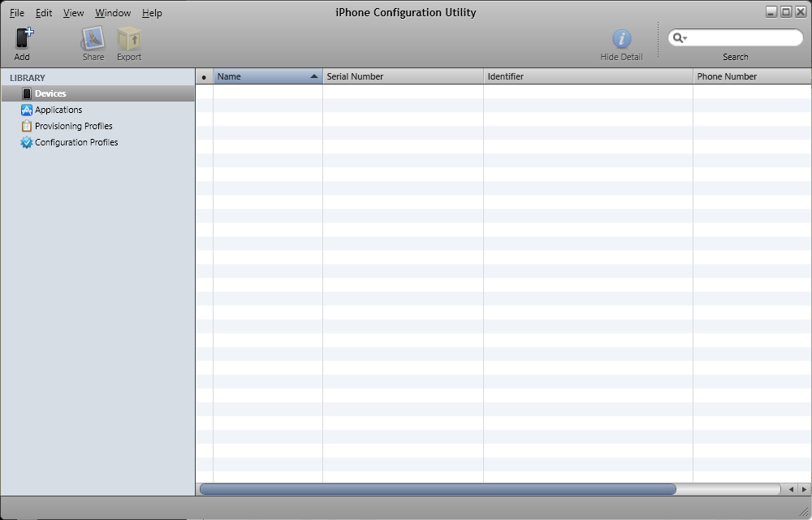This screenshot has height=520, width=812.
Task: Open the Window menu
Action: (x=112, y=13)
